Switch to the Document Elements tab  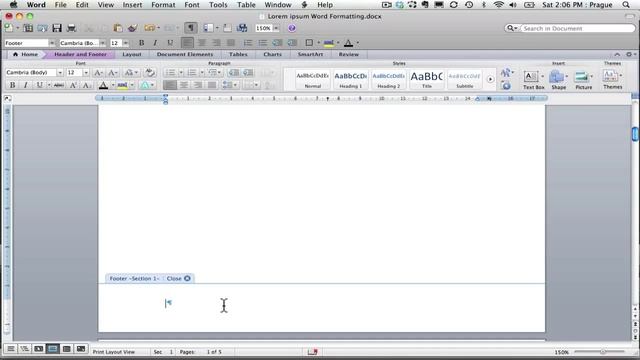pos(185,54)
